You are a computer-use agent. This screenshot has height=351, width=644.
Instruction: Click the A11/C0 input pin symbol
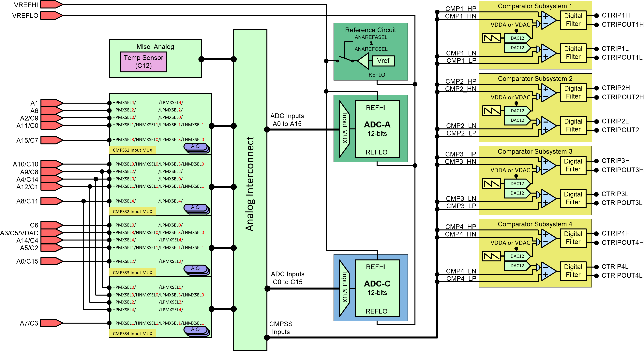pos(52,125)
